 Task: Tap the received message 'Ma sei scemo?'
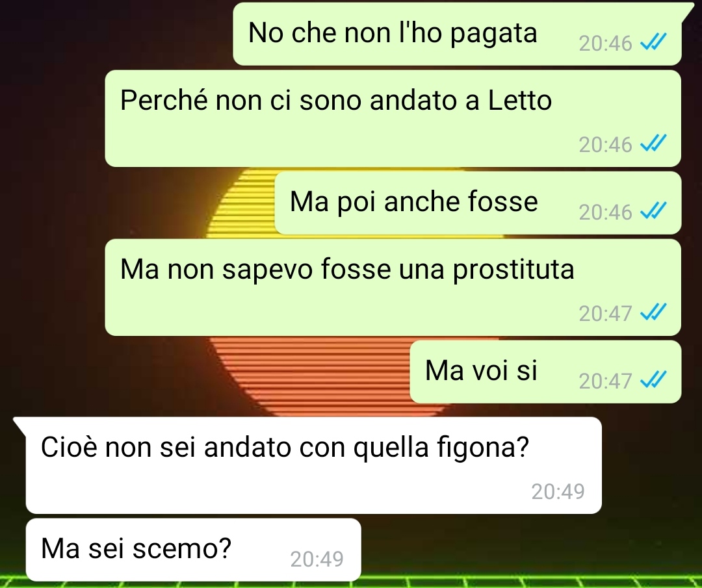194,550
